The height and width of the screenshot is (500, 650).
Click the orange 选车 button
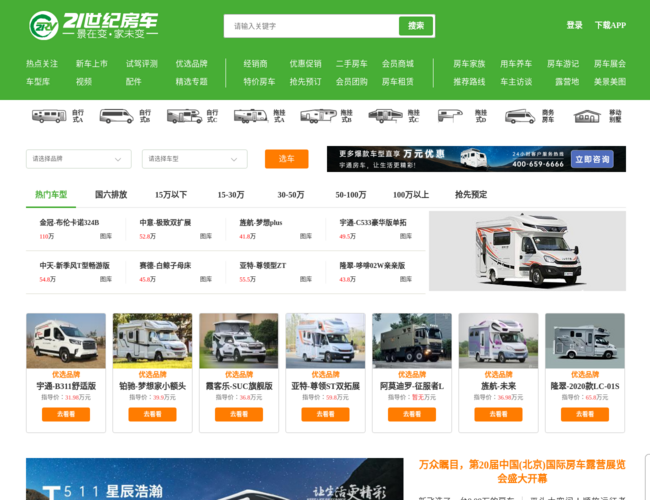[x=286, y=159]
